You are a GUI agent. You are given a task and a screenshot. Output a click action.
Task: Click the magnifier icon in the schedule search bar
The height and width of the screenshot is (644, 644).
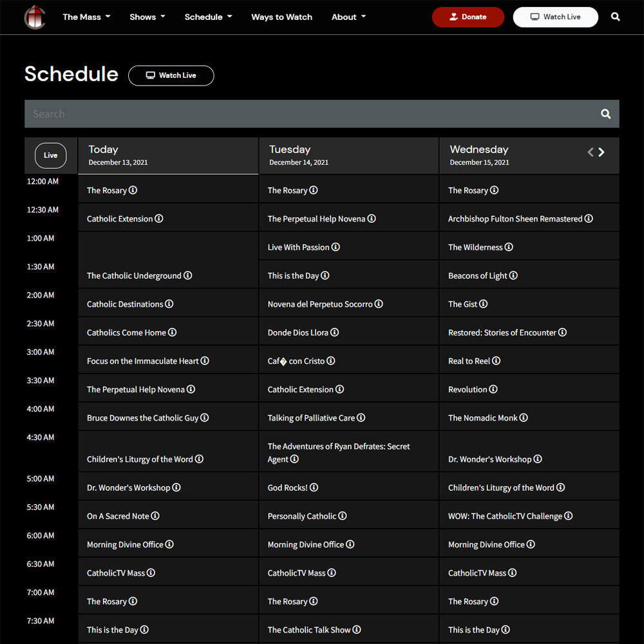pyautogui.click(x=605, y=114)
